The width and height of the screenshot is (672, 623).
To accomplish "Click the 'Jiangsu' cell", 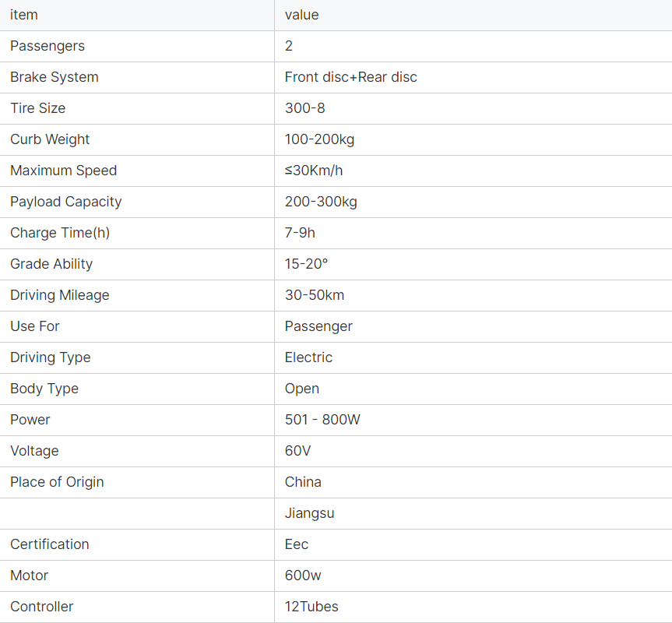I will click(309, 513).
